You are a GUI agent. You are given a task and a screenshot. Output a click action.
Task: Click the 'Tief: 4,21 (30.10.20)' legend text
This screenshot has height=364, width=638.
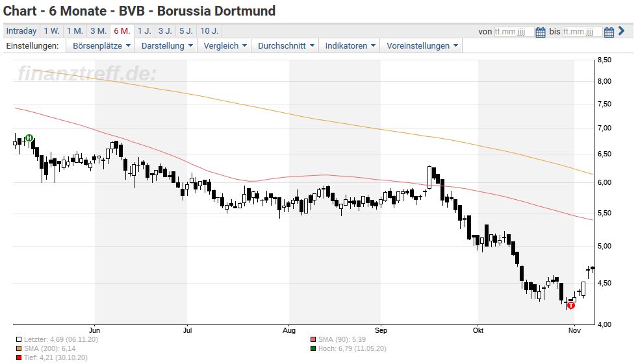coord(55,358)
